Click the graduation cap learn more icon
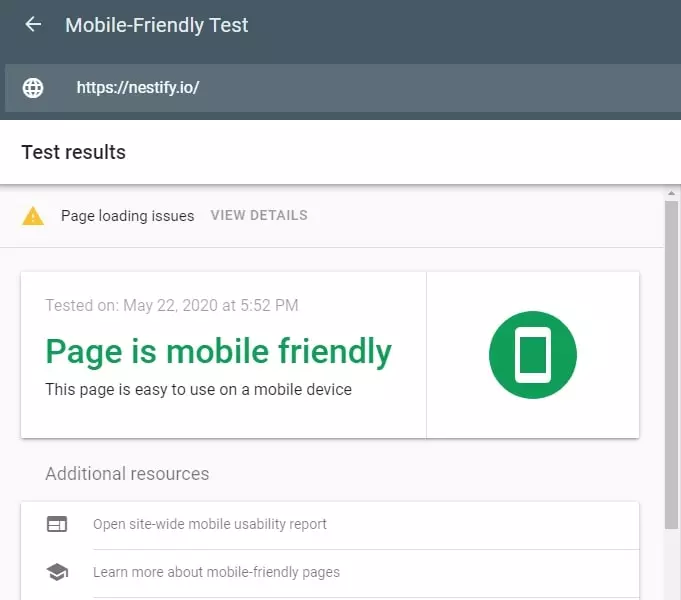This screenshot has width=681, height=600. coord(57,572)
